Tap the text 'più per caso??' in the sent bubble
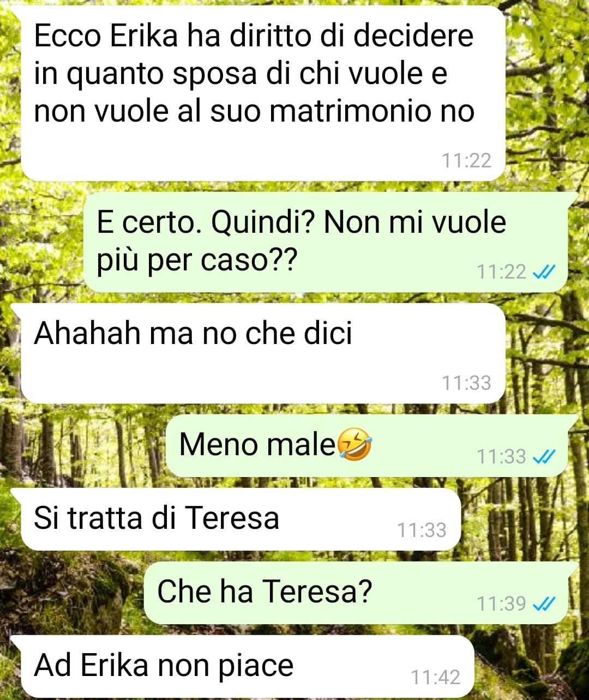The image size is (589, 700). tap(196, 260)
